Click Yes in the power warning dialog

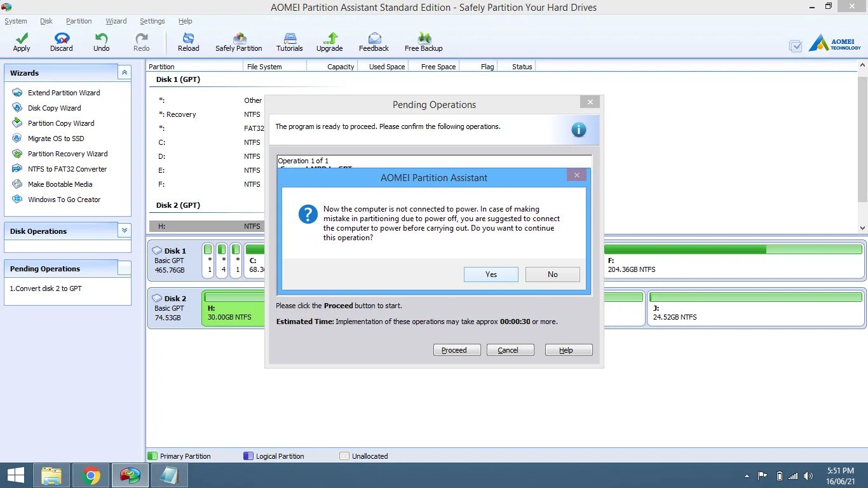[491, 274]
